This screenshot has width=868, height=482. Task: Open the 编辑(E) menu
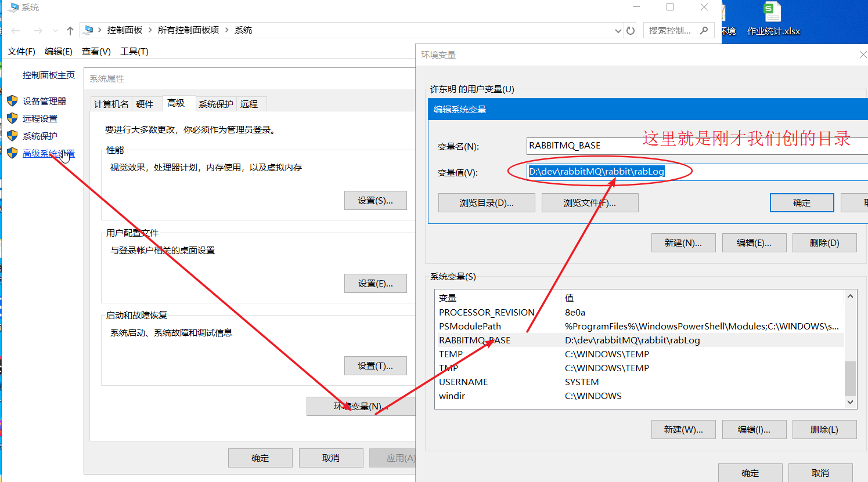coord(59,52)
